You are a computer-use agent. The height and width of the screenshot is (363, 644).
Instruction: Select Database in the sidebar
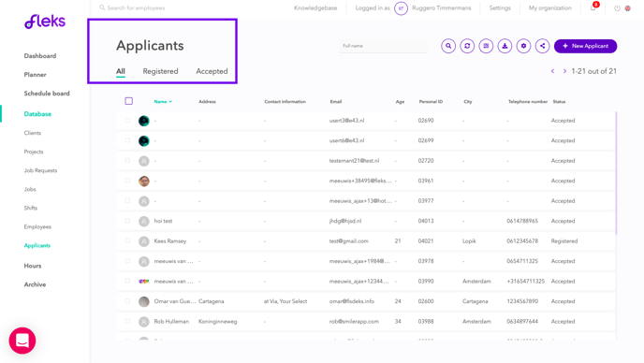(x=37, y=114)
